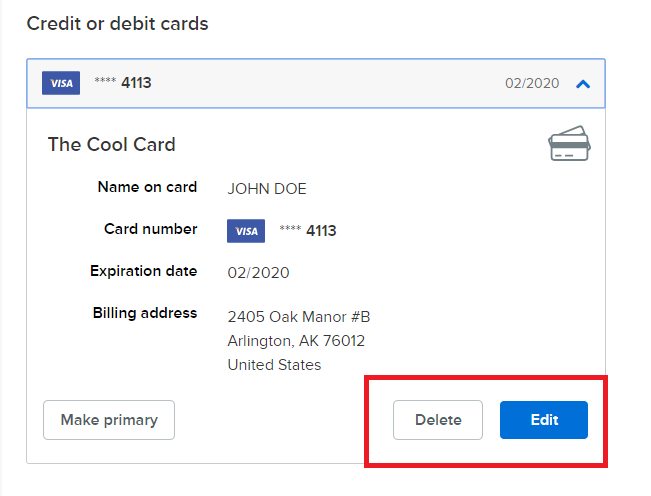The image size is (651, 496).
Task: Click the masked 4113 beside the Card number label
Action: pyautogui.click(x=308, y=231)
